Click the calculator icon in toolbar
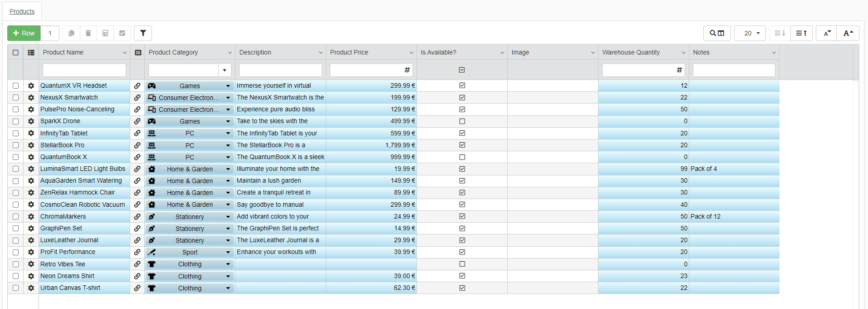Screen dimensions: 868x309 click(x=105, y=33)
